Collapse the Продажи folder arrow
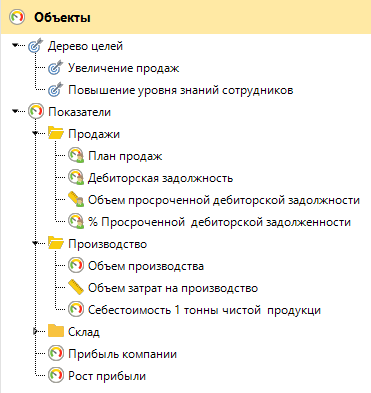This screenshot has height=393, width=371. [35, 133]
